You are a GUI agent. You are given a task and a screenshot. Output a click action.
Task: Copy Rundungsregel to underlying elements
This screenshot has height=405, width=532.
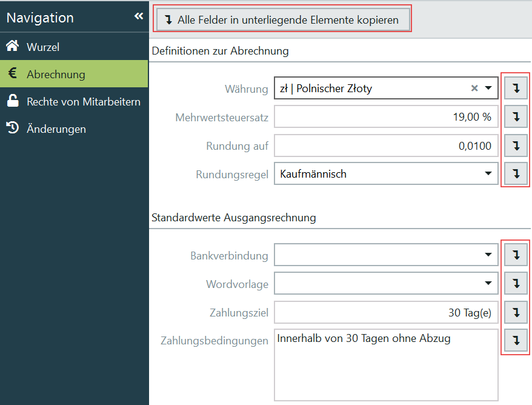point(516,174)
